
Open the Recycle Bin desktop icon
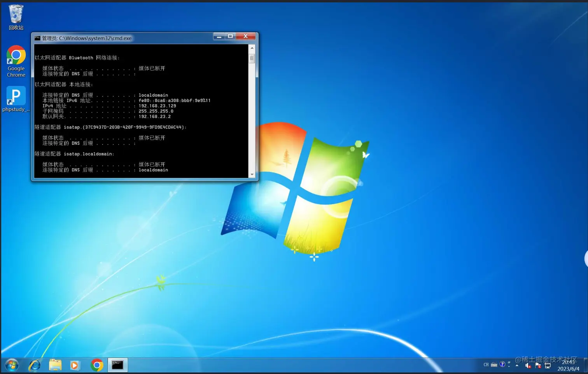click(16, 17)
